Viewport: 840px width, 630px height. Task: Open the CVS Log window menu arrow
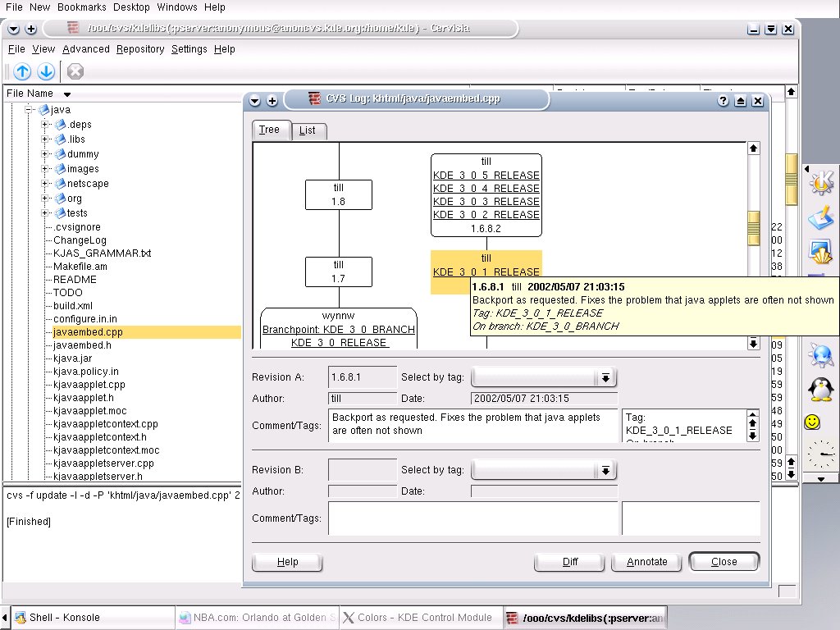(255, 101)
